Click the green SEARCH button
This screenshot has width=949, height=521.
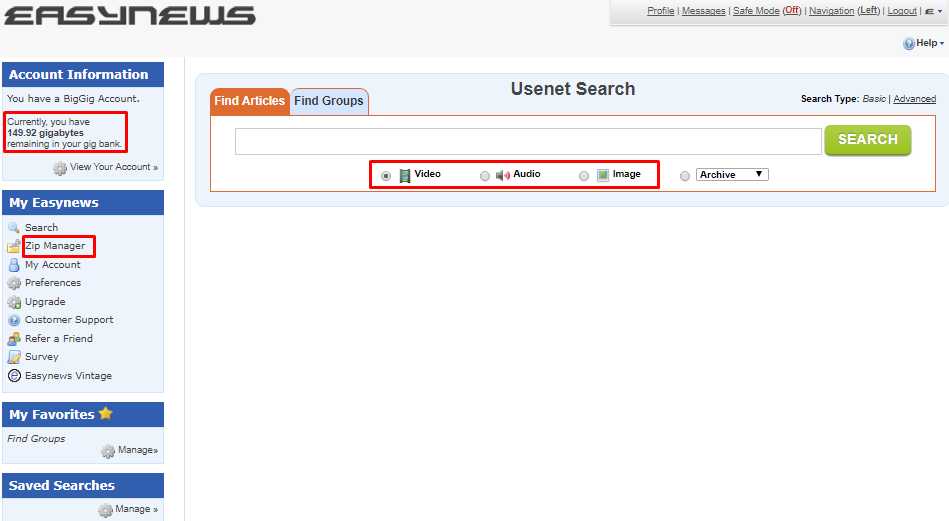coord(867,140)
